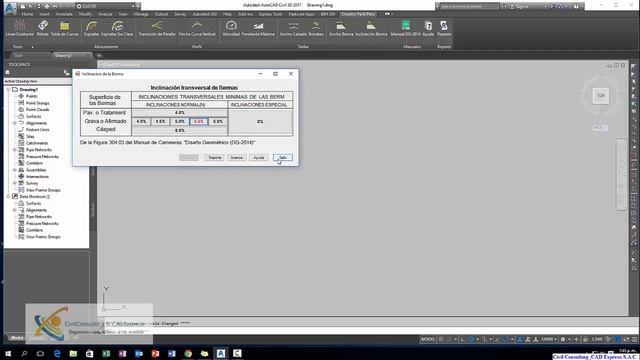Click the Espirales ribbon icon
The height and width of the screenshot is (360, 640).
pyautogui.click(x=91, y=29)
